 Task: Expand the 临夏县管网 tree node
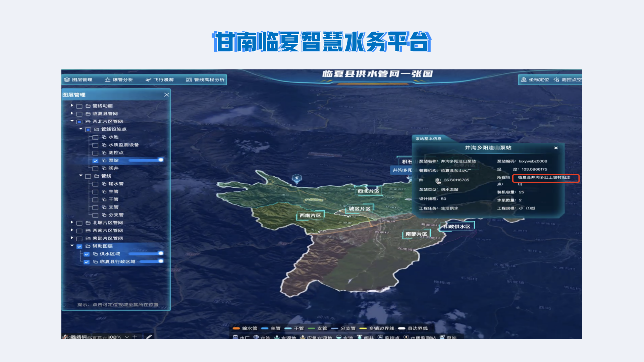[72, 113]
